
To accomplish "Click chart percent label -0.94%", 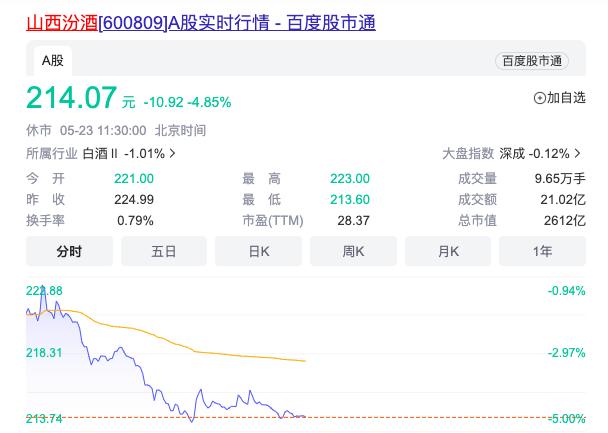I will point(567,291).
